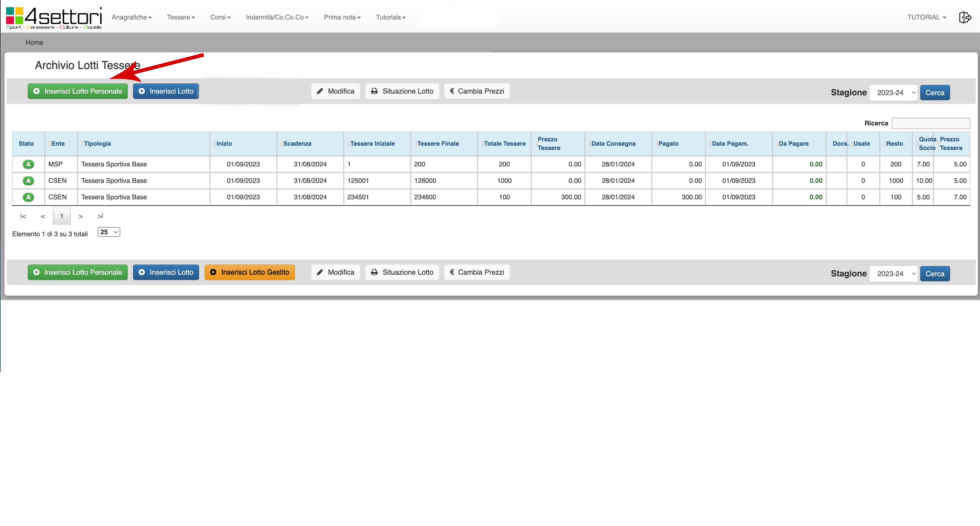Open top Stagione 2023-24 dropdown
Viewport: 980px width, 526px height.
893,93
